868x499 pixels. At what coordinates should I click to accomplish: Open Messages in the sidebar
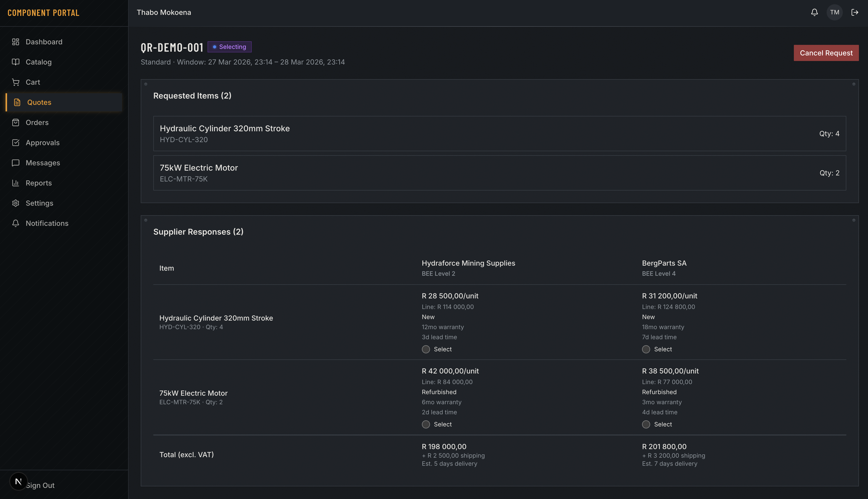(43, 163)
